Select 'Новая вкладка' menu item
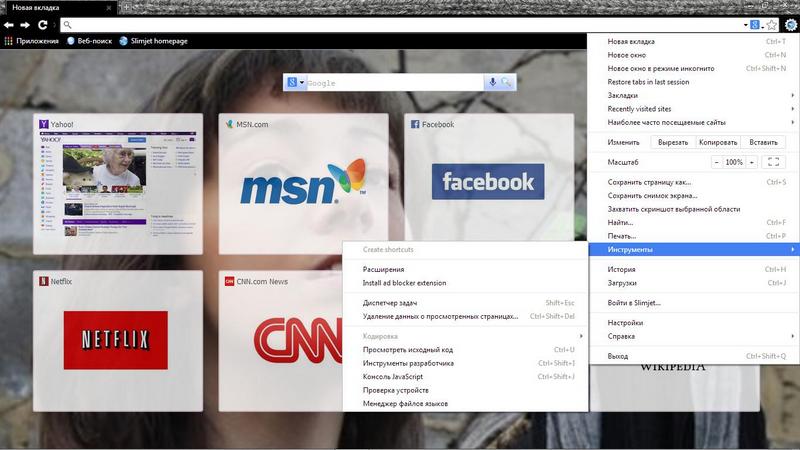Image resolution: width=800 pixels, height=450 pixels. pyautogui.click(x=694, y=41)
